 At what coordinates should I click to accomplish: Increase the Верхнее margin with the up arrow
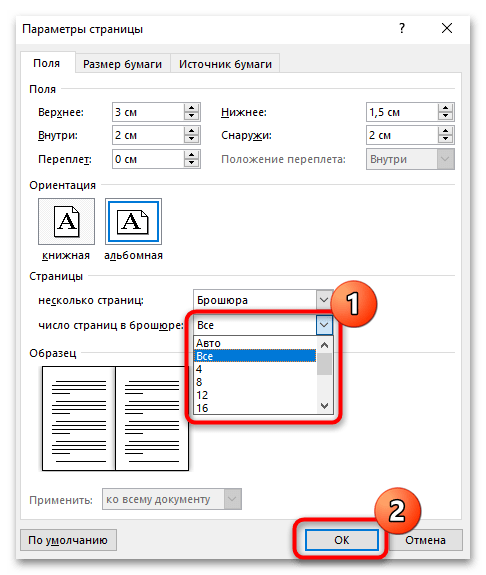click(x=191, y=108)
